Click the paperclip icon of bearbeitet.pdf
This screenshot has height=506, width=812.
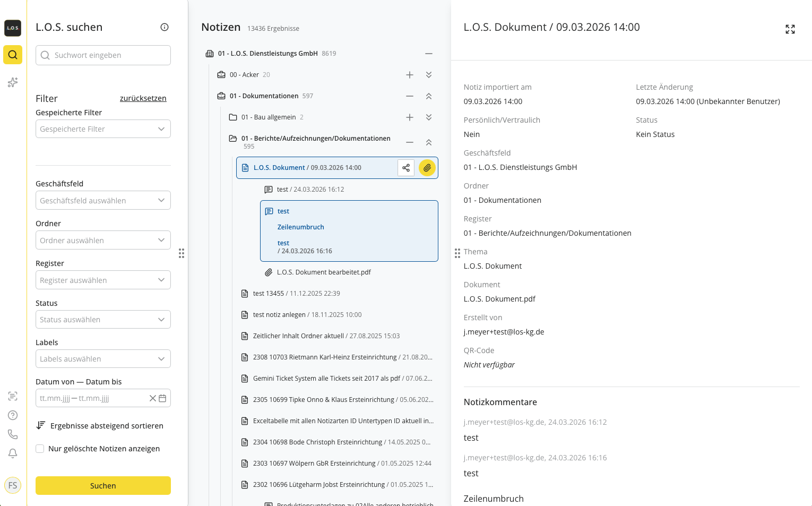[269, 272]
